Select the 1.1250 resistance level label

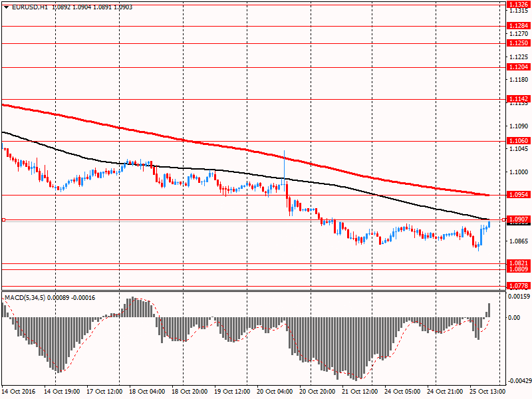coord(519,43)
